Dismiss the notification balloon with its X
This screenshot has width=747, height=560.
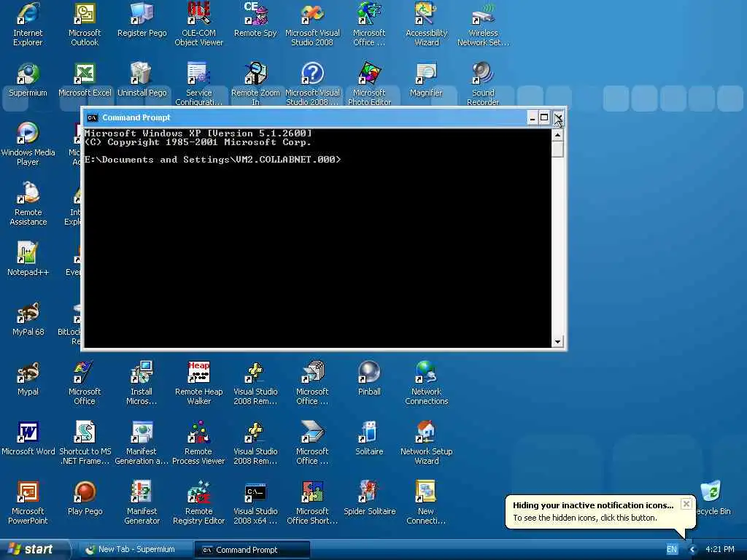coord(686,504)
